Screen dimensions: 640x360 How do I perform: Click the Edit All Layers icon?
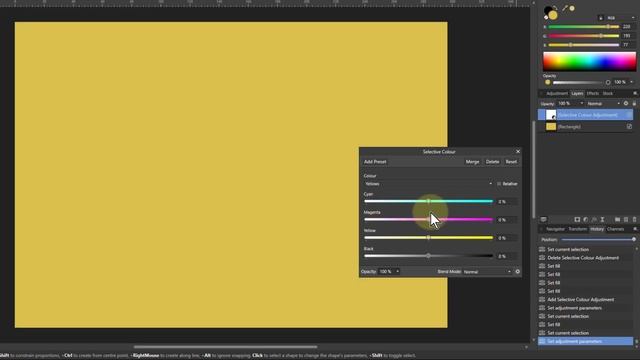[544, 220]
